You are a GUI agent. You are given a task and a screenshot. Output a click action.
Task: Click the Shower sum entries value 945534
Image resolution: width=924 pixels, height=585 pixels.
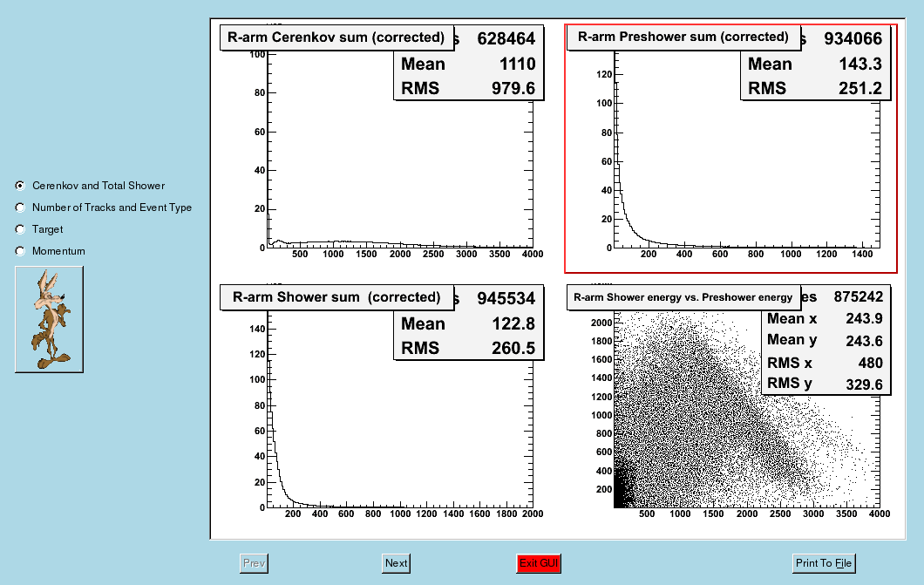pos(506,299)
